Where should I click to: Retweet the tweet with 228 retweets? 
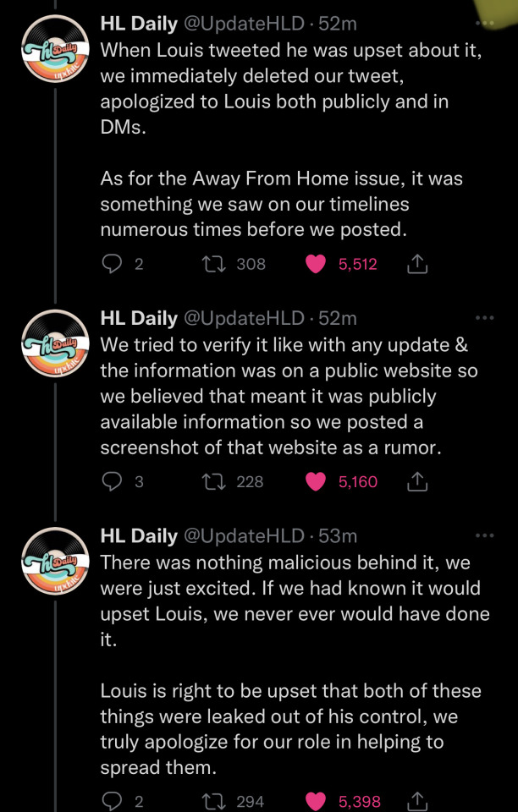(214, 481)
